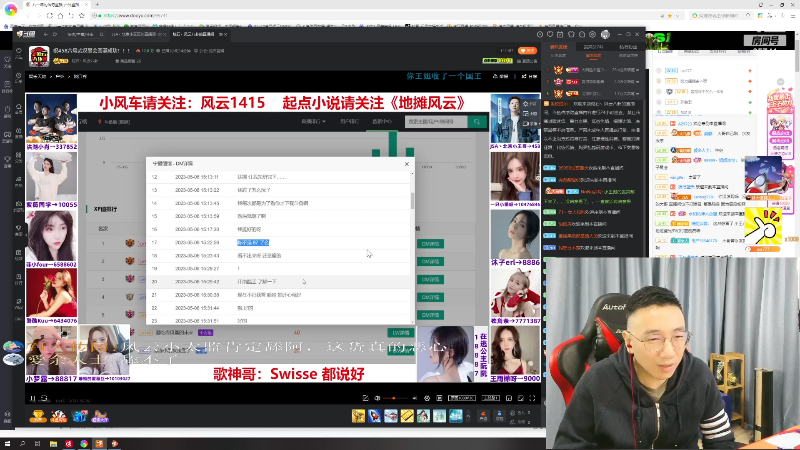Close the active Douyu client tab

pos(226,34)
